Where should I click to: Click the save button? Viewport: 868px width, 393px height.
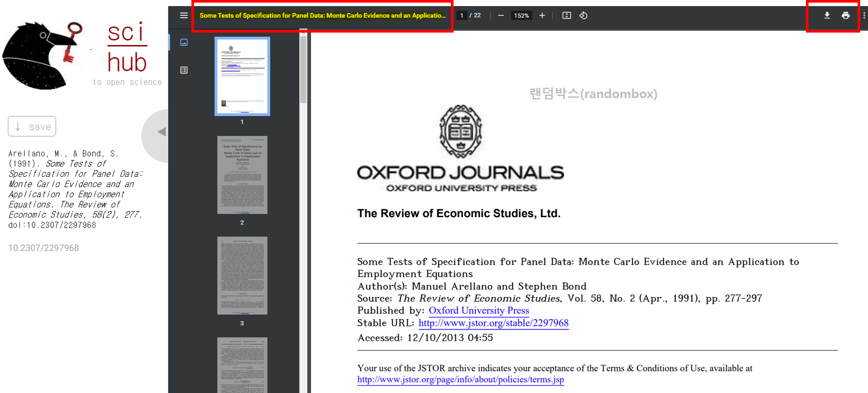[32, 126]
